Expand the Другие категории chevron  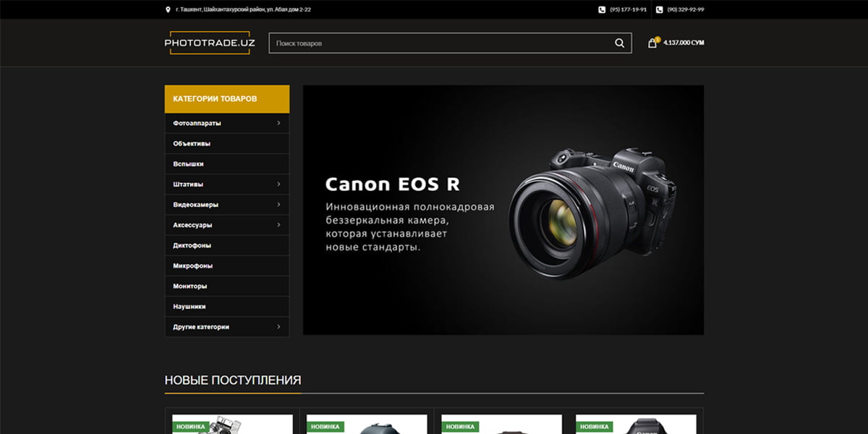point(278,327)
